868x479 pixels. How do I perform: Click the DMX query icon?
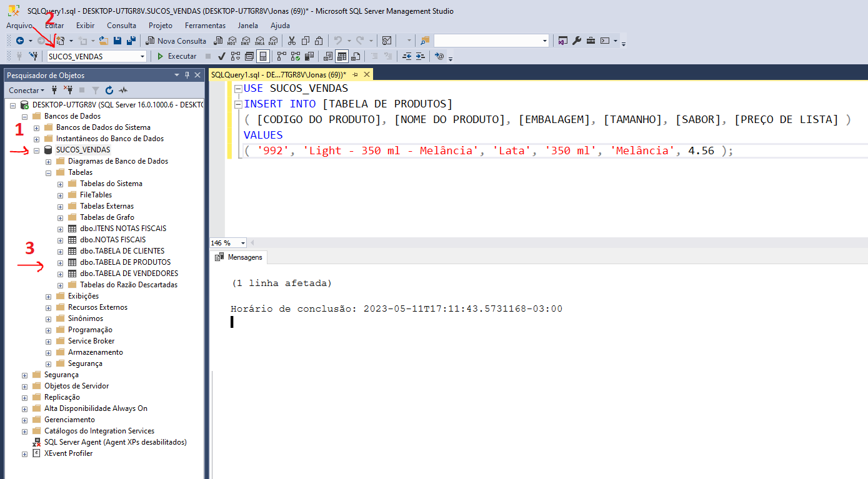245,41
